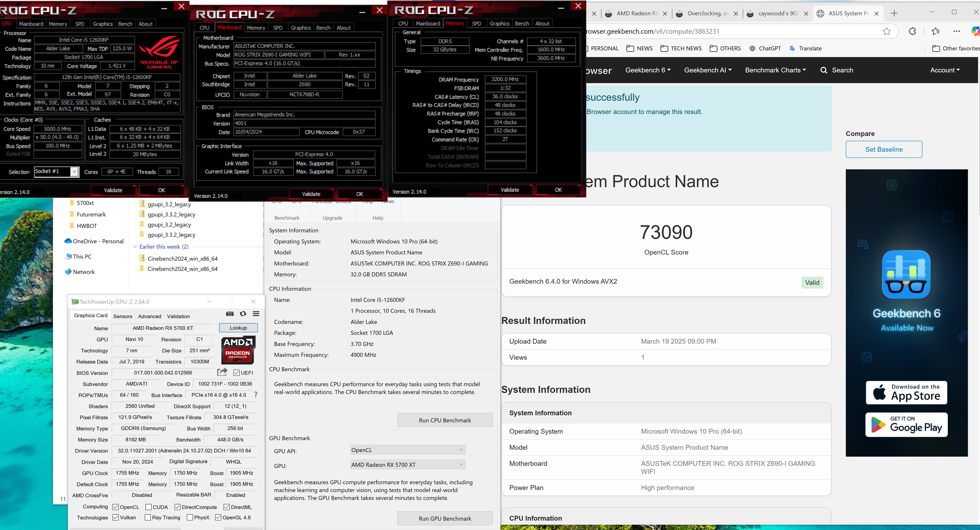The height and width of the screenshot is (530, 980).
Task: Open browser favorites list icon
Action: [x=935, y=32]
